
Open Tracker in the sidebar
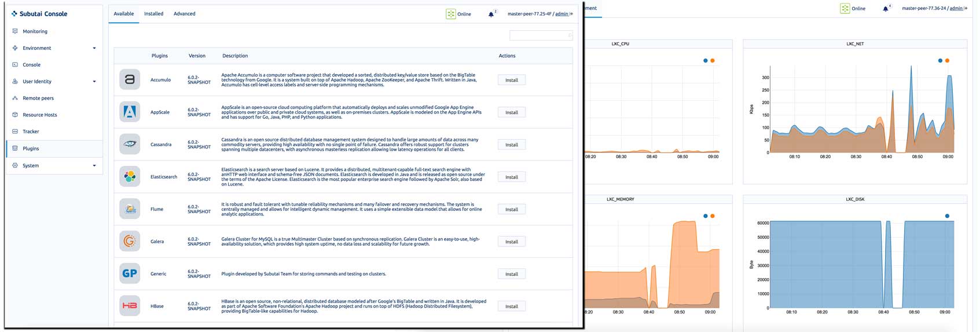(x=31, y=132)
